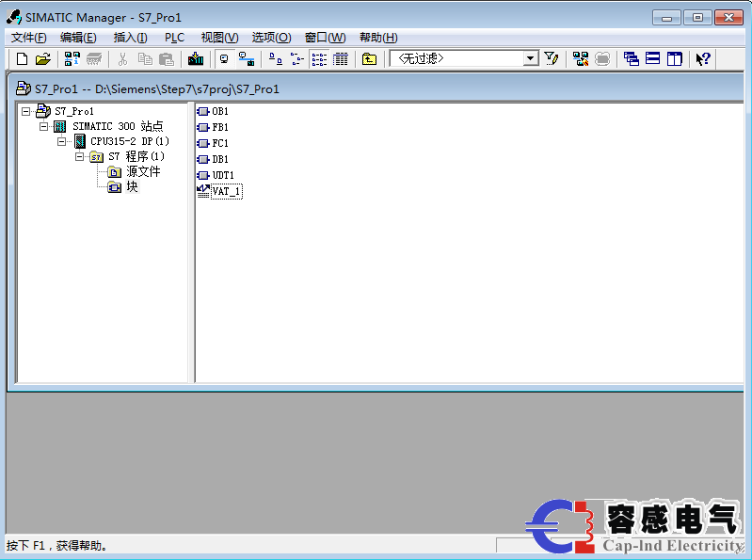Open the 视图(V) menu
Image resolution: width=752 pixels, height=560 pixels.
(x=219, y=38)
